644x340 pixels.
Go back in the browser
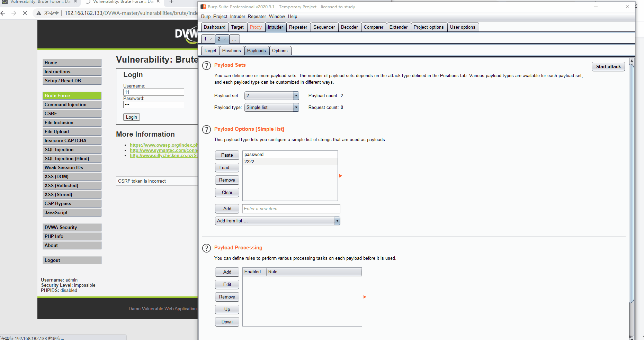(3, 13)
